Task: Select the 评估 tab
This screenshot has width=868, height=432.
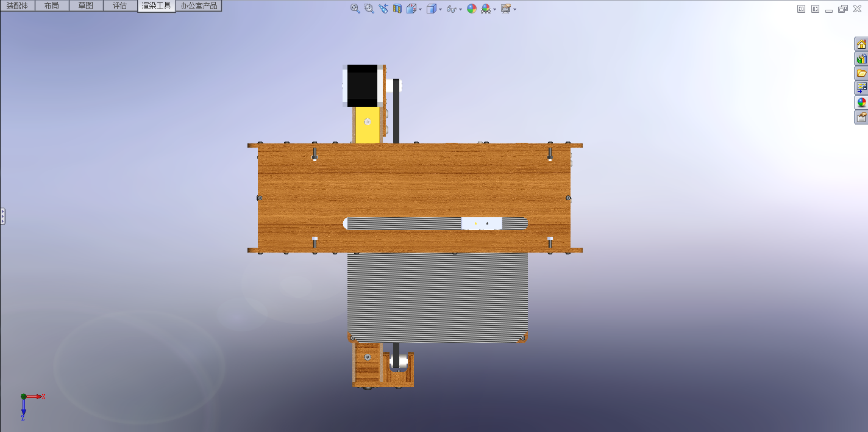Action: [x=120, y=5]
